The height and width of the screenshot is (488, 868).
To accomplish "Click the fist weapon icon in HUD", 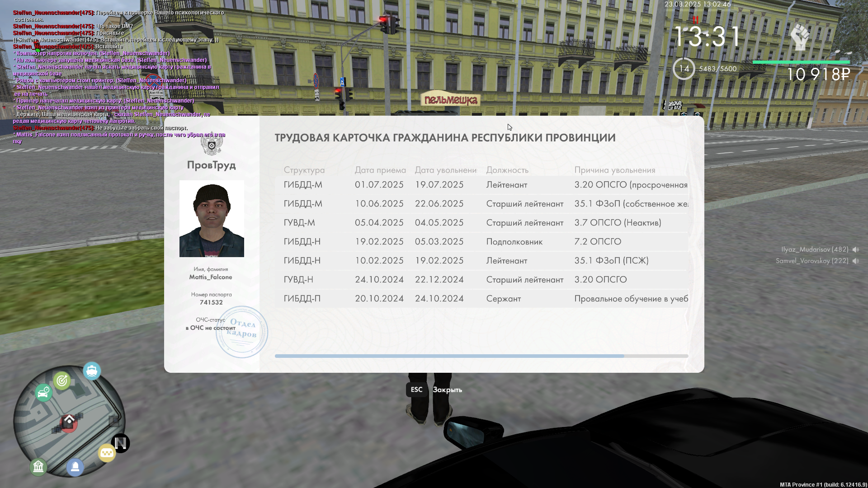I will coord(800,37).
